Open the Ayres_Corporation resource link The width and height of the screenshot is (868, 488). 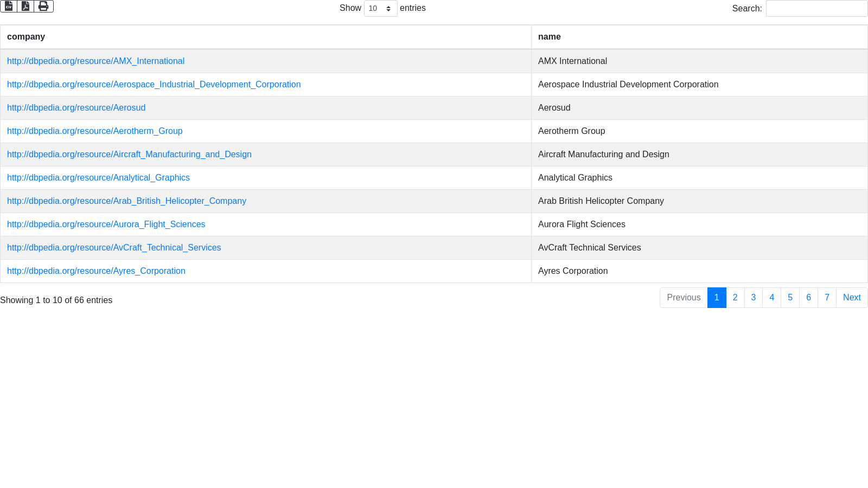tap(96, 271)
